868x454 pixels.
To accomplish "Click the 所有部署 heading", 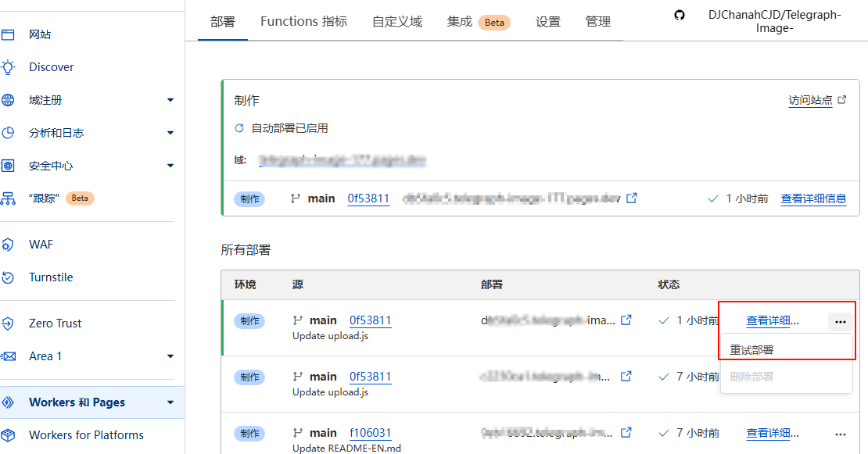I will pos(246,250).
